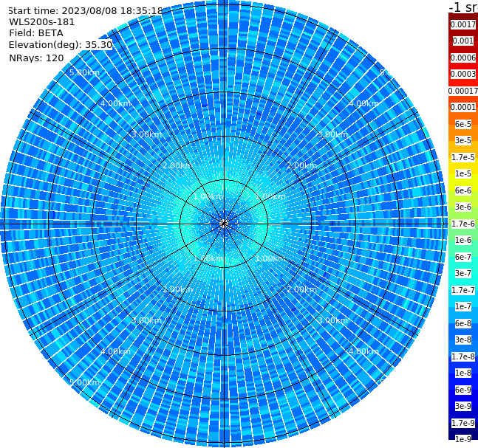Click the 1.00km range label in southeast quadrant
This screenshot has height=448, width=478.
[270, 258]
